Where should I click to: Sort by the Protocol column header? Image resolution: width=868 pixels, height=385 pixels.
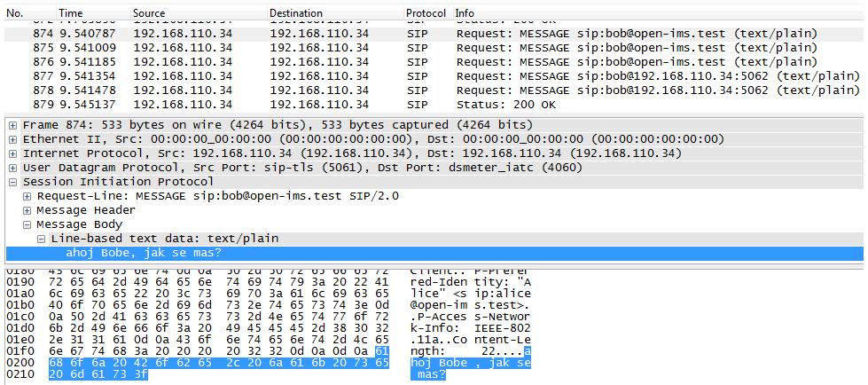(427, 12)
